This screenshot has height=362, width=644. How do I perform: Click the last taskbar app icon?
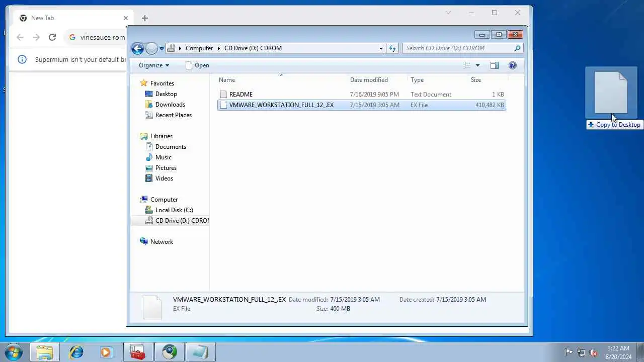click(201, 352)
